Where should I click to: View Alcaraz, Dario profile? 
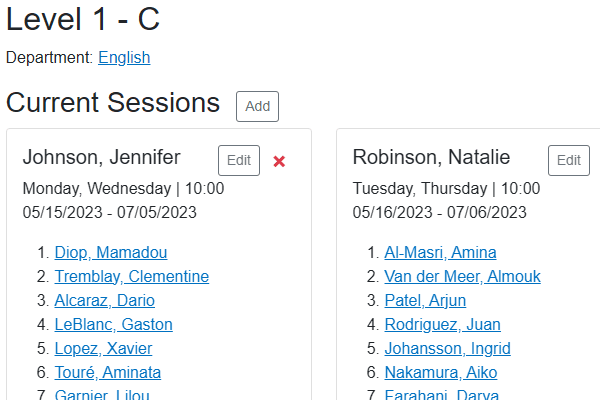pos(104,300)
